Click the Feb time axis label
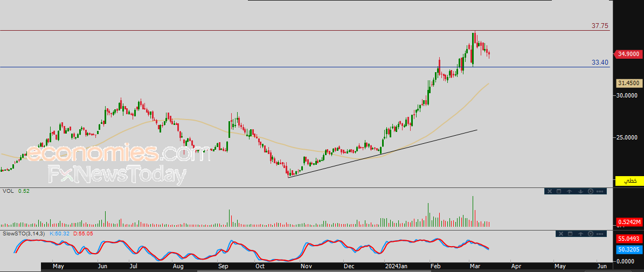 435,266
